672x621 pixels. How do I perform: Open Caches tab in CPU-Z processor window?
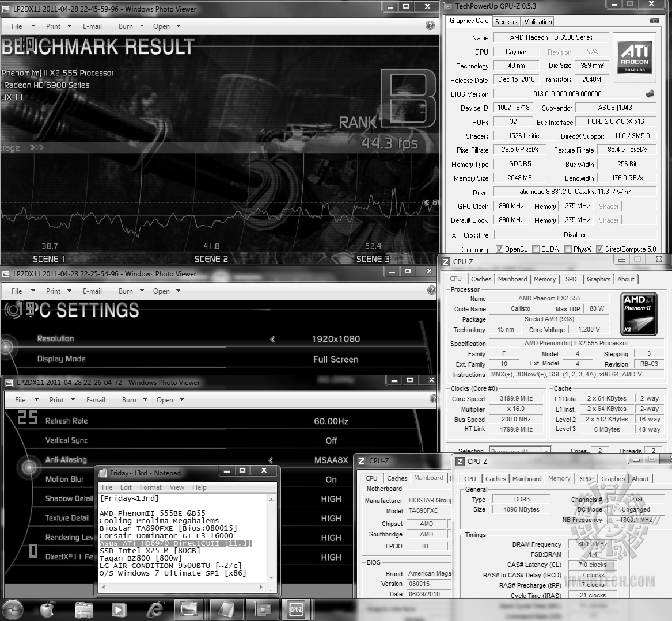[x=481, y=279]
